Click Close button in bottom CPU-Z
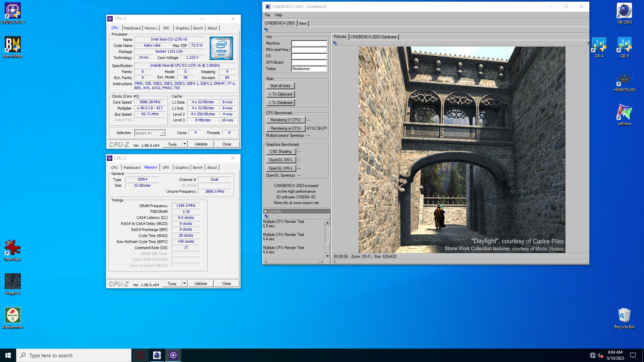This screenshot has width=644, height=362. click(226, 284)
